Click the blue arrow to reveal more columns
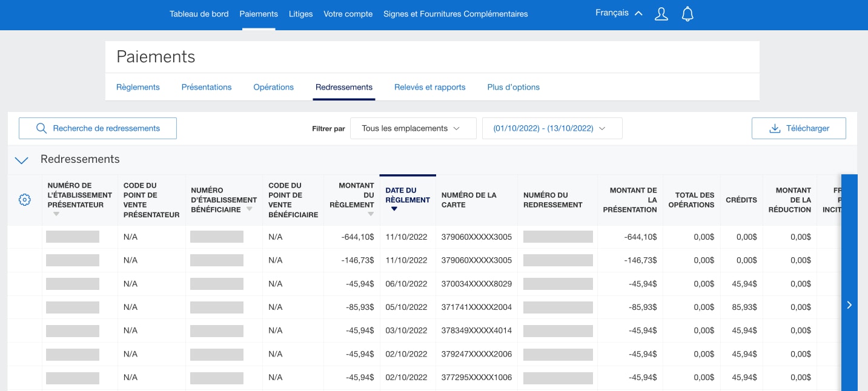Screen dimensions: 868x391 click(x=849, y=305)
